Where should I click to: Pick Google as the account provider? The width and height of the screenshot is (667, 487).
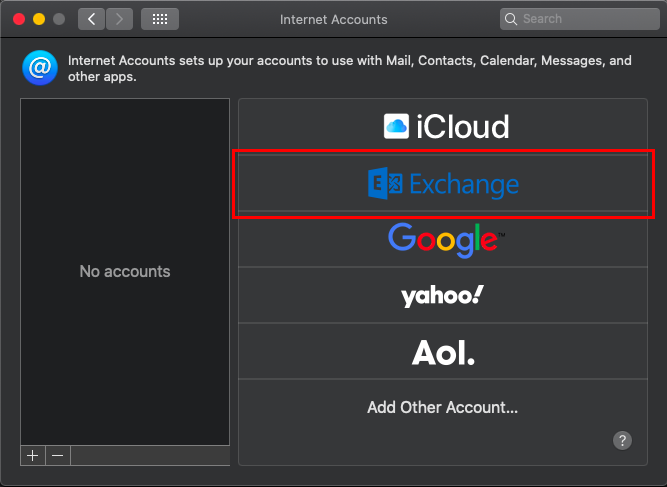point(445,238)
